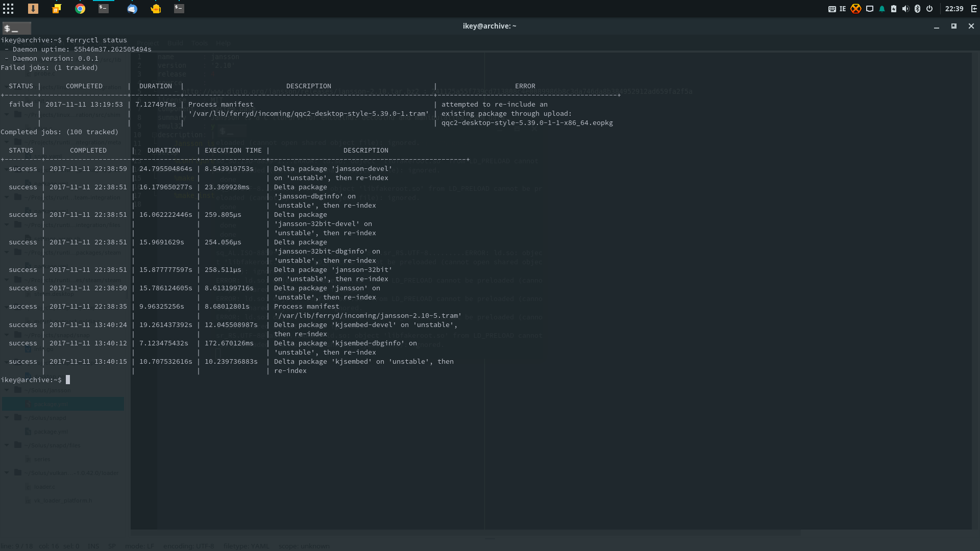Check battery status tray icon
The image size is (980, 551).
894,9
